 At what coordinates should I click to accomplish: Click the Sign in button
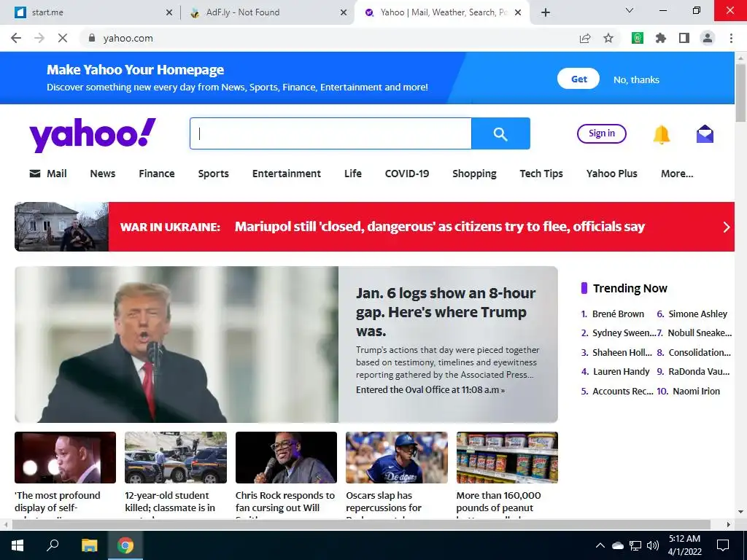(602, 133)
